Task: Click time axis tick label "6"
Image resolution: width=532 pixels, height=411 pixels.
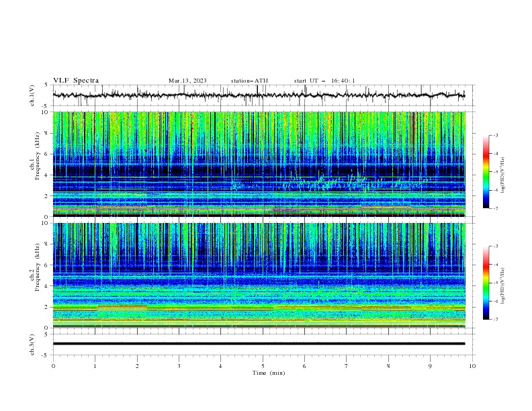Action: pyautogui.click(x=305, y=366)
